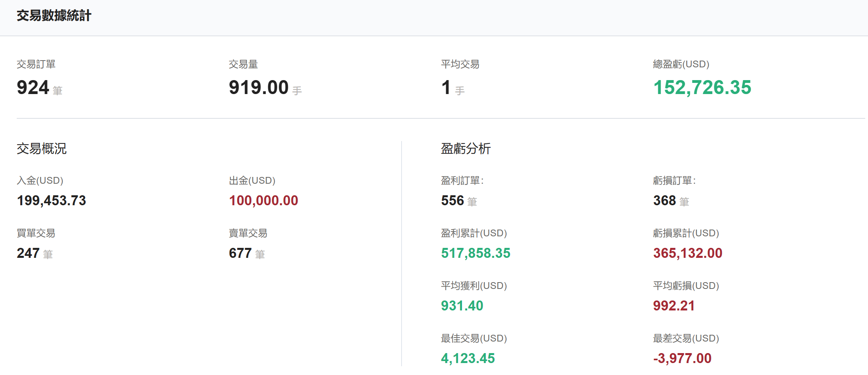Viewport: 868px width, 375px height.
Task: Select the 平均交易 label
Action: (x=460, y=64)
